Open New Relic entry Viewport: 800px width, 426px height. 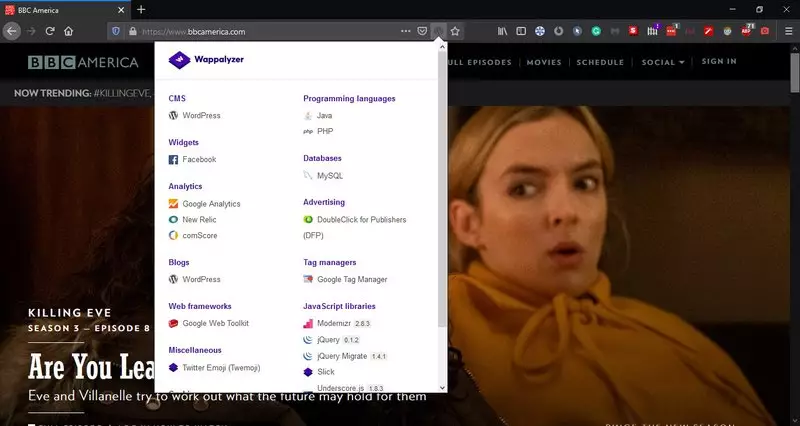(x=192, y=219)
